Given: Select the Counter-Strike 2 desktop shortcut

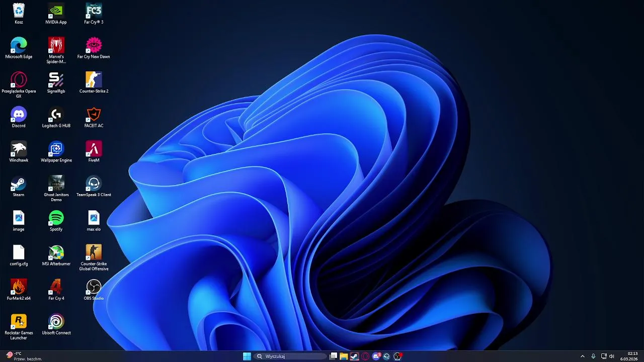Looking at the screenshot, I should pos(94,83).
